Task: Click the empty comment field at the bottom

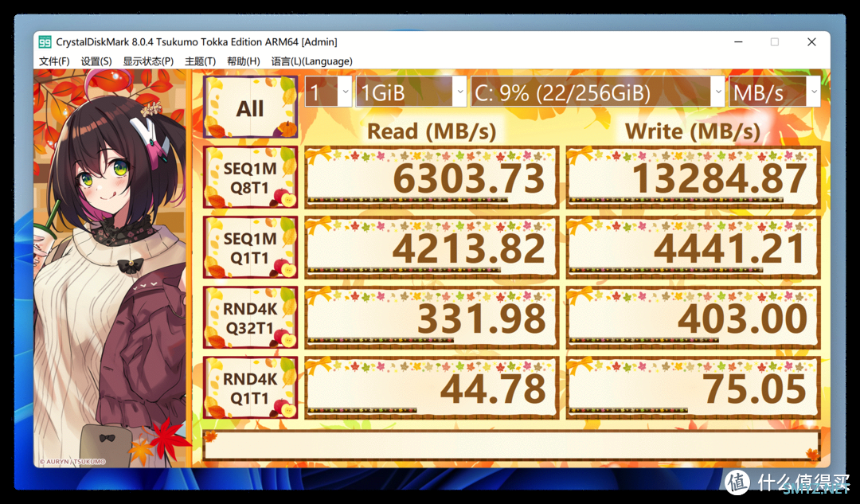Action: pos(512,445)
